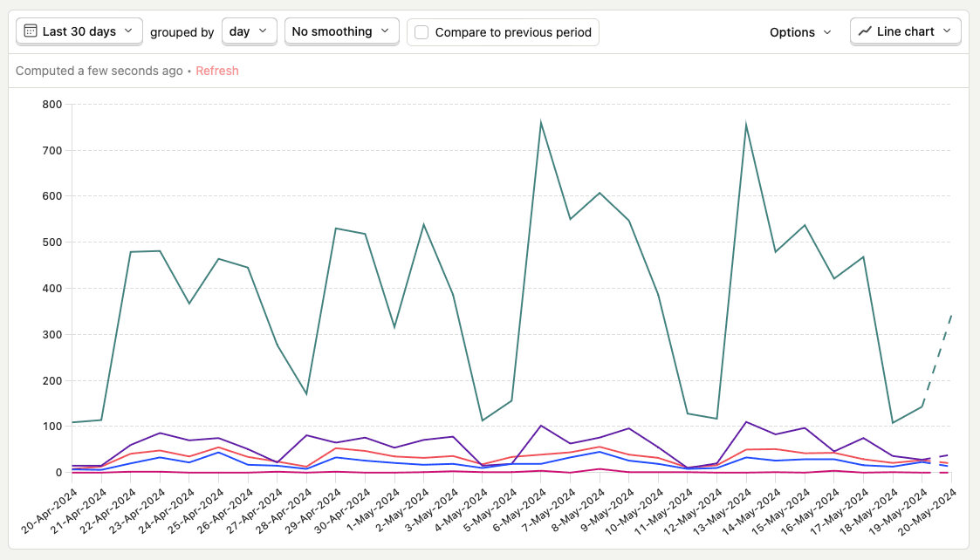This screenshot has height=560, width=980.
Task: Click the chevron arrow next to Options
Action: coord(827,32)
